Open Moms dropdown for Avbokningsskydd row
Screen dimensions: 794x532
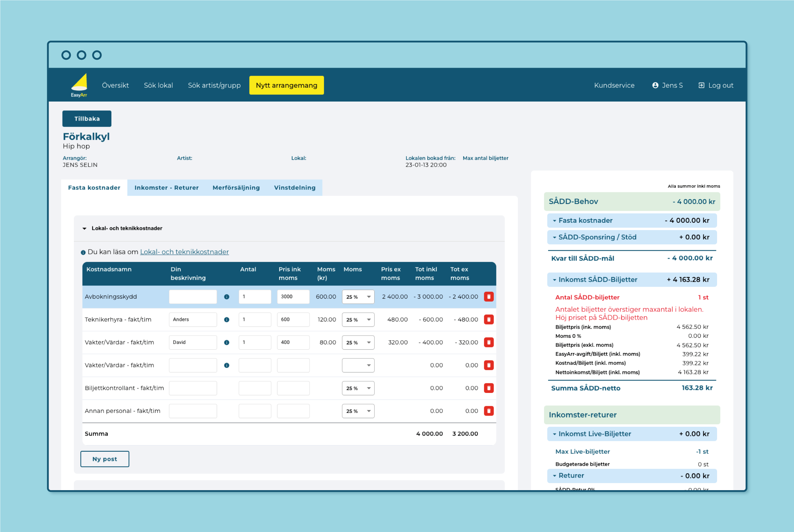click(x=358, y=297)
